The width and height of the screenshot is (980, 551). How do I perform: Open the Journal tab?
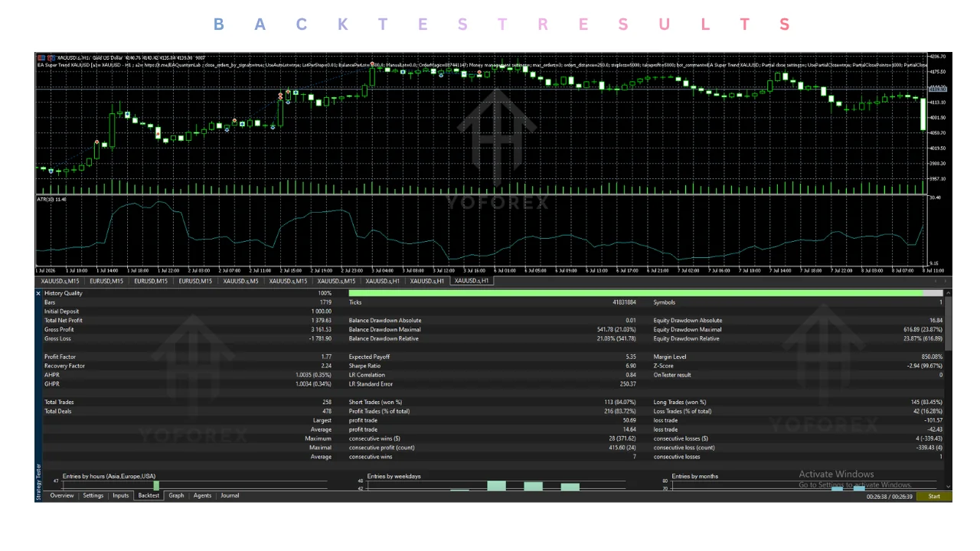(x=230, y=496)
